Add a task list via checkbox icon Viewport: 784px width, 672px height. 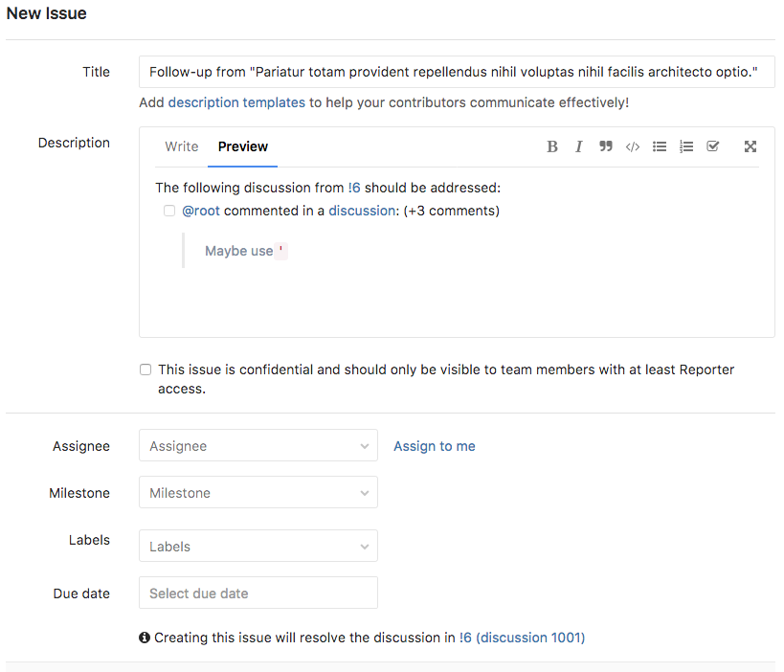pos(712,146)
